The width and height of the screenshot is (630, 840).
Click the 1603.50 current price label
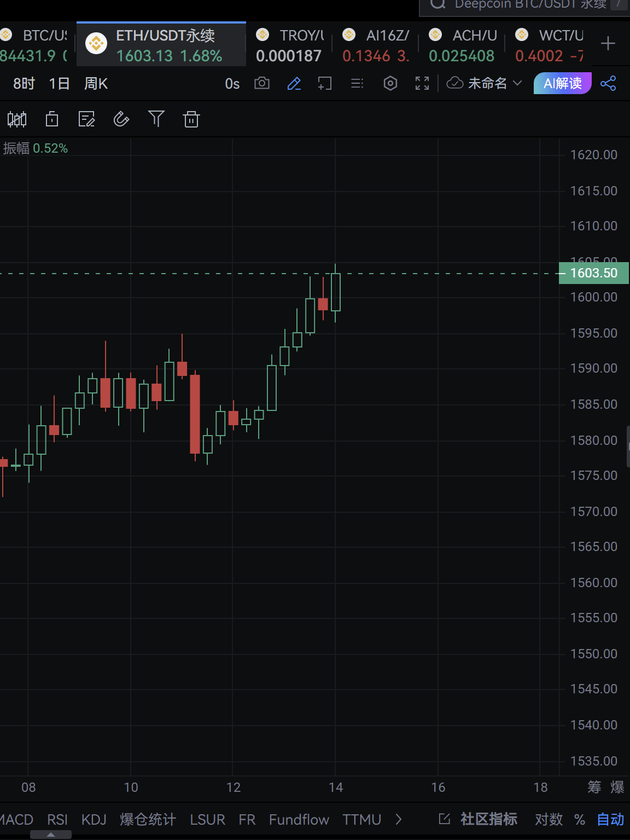pos(594,273)
